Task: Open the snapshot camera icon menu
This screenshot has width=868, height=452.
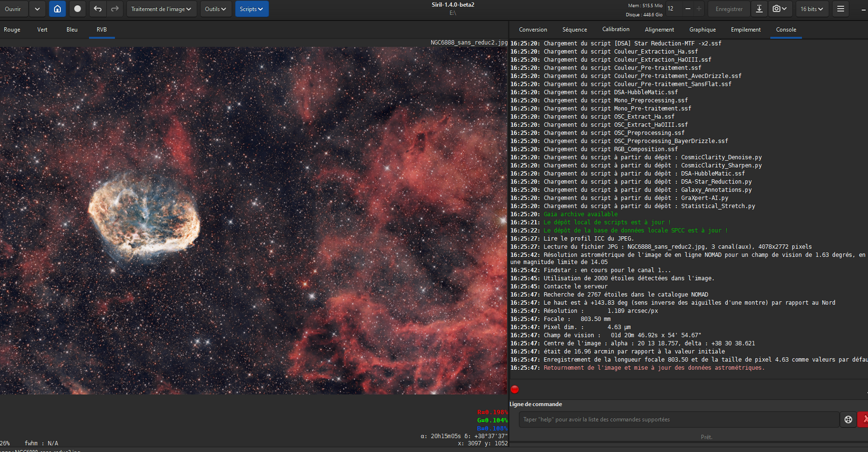Action: pos(781,9)
